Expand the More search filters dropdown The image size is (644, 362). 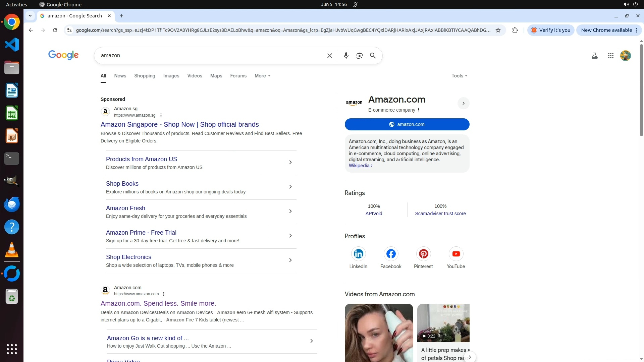(262, 76)
